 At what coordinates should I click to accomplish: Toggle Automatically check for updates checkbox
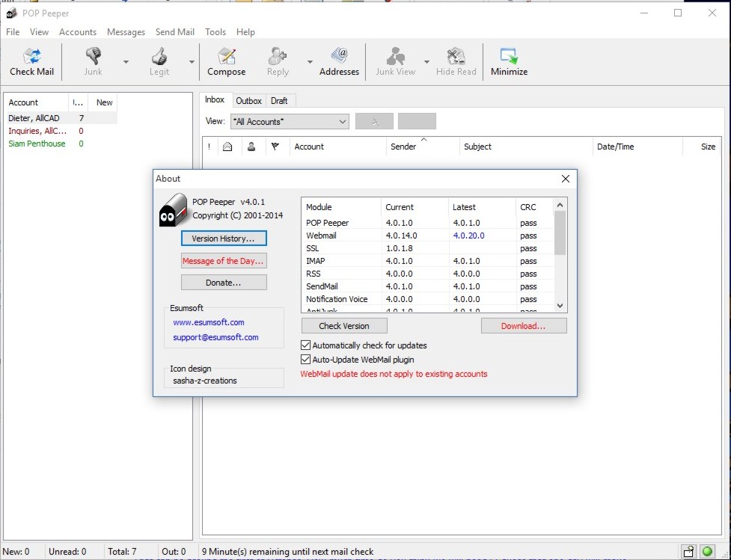(305, 345)
